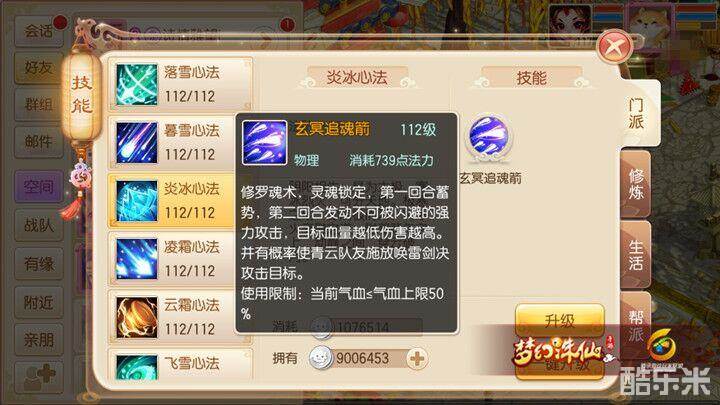Open the 邮件 mail button
The width and height of the screenshot is (720, 405).
pyautogui.click(x=39, y=142)
